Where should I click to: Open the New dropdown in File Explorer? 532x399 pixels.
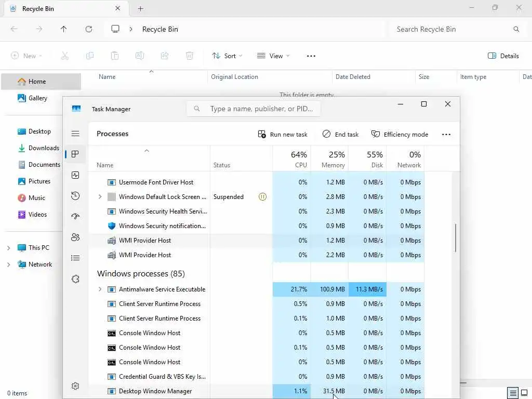coord(26,56)
